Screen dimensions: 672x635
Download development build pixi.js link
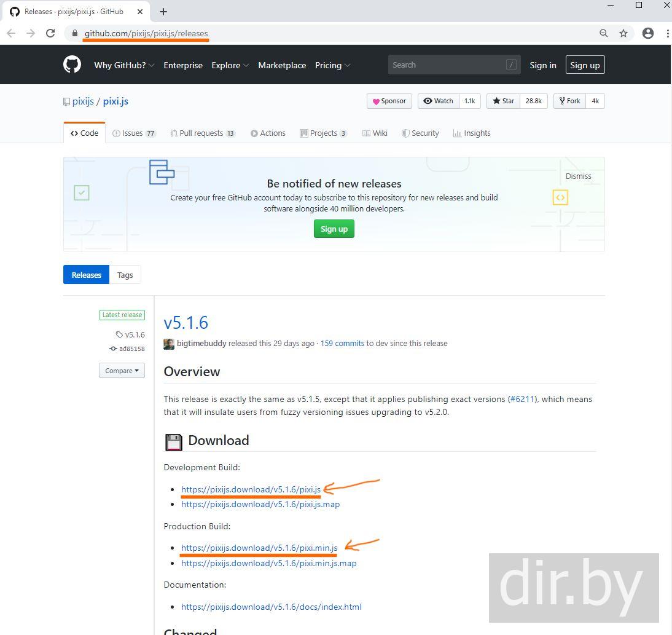point(251,489)
